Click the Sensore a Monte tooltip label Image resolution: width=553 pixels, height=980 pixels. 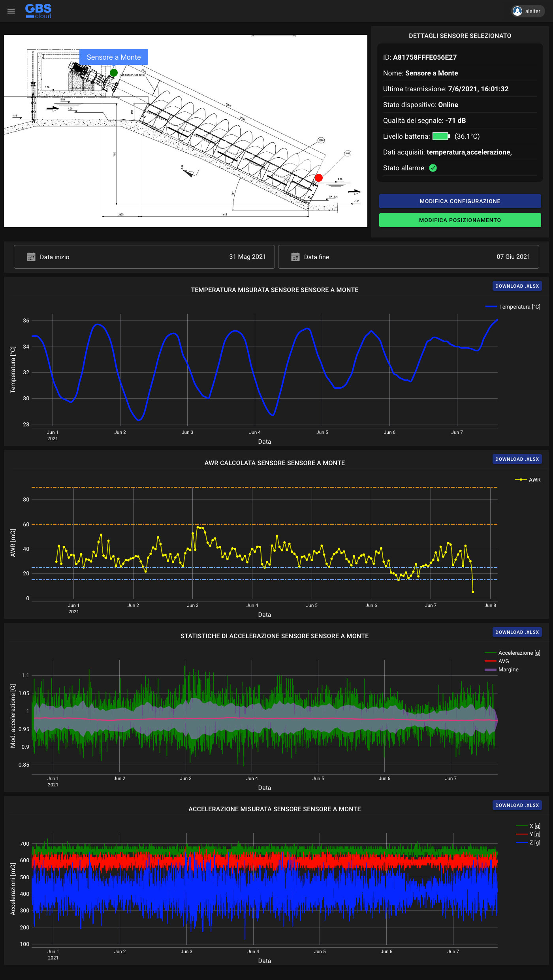point(114,57)
